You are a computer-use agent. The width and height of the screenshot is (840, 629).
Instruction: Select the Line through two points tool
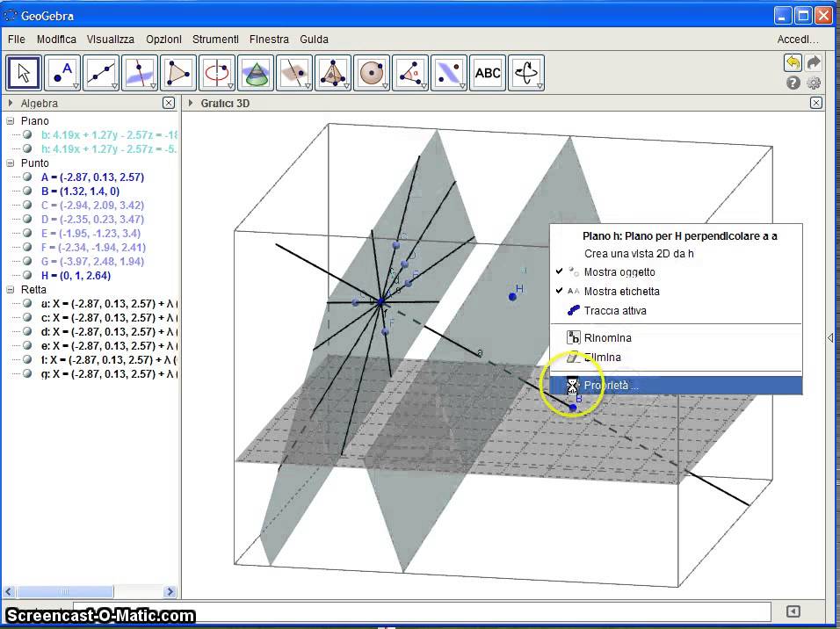101,73
